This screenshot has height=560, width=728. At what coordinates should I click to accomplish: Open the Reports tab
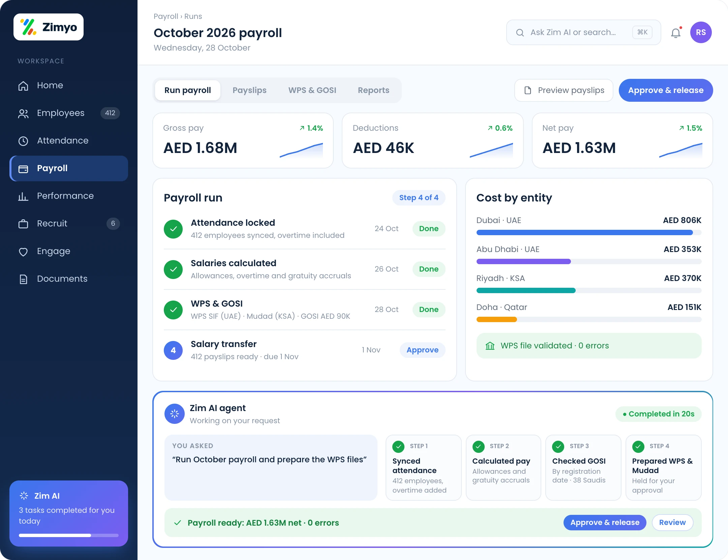click(x=373, y=90)
